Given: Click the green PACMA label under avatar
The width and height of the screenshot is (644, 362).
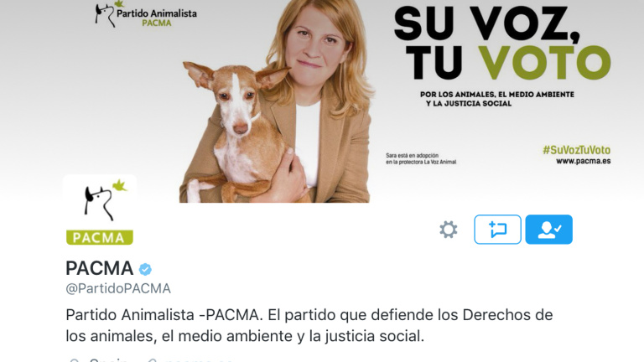Looking at the screenshot, I should 100,237.
